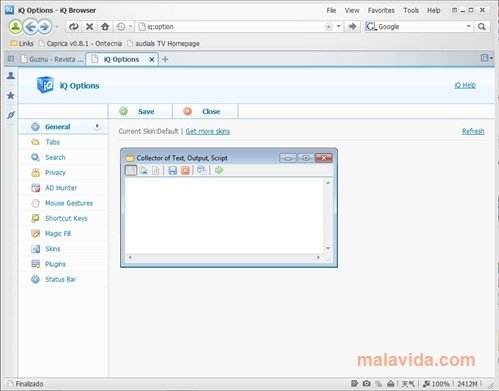Viewport: 499px width, 391px height.
Task: Open the Google search engine dropdown arrow
Action: pos(468,26)
